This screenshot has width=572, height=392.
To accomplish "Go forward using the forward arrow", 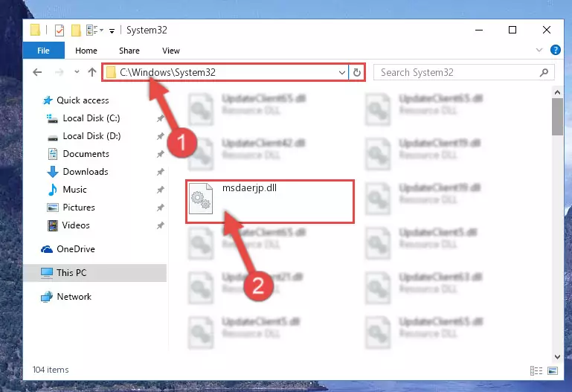I will (x=59, y=72).
